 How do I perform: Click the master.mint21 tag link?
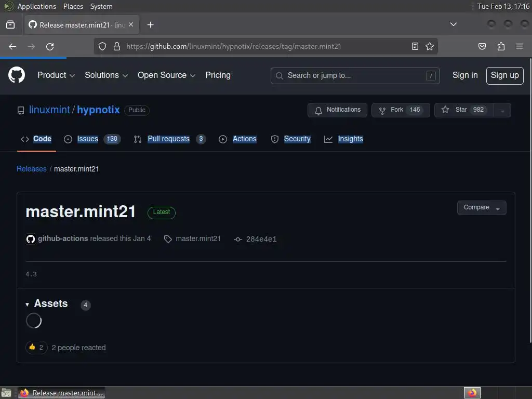coord(198,239)
